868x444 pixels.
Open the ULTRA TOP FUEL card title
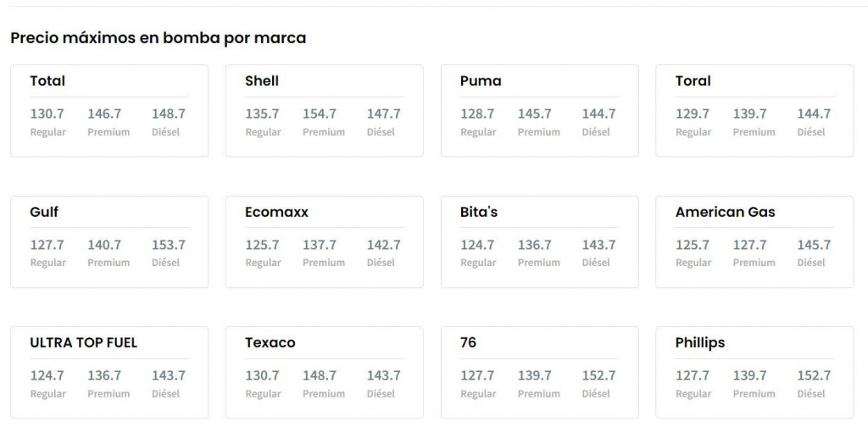point(83,343)
